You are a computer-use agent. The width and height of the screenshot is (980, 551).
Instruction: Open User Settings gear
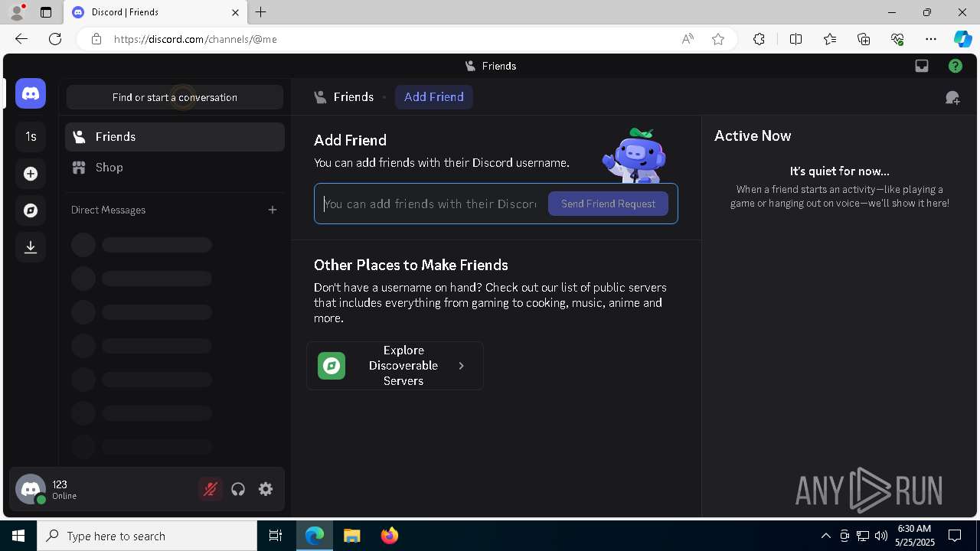click(x=266, y=489)
